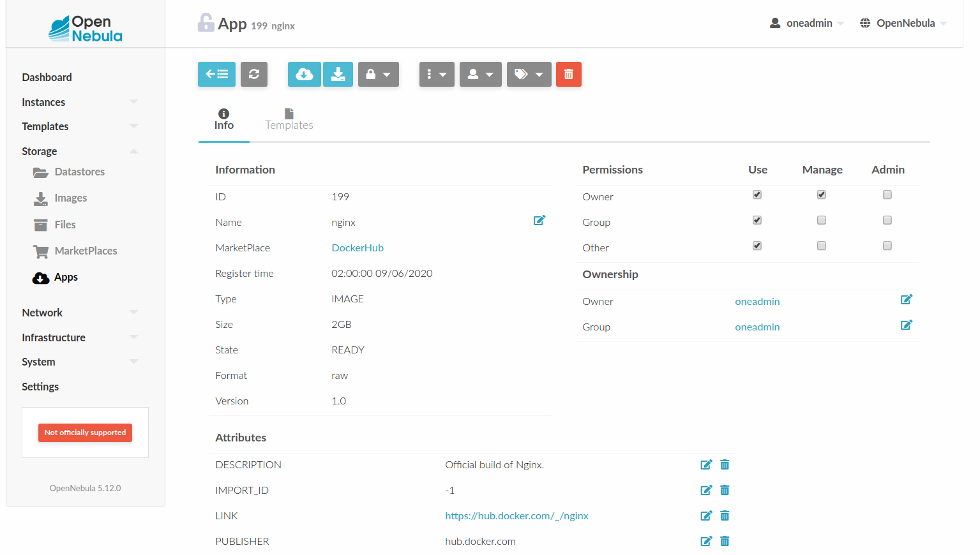Edit the app Name field

539,220
